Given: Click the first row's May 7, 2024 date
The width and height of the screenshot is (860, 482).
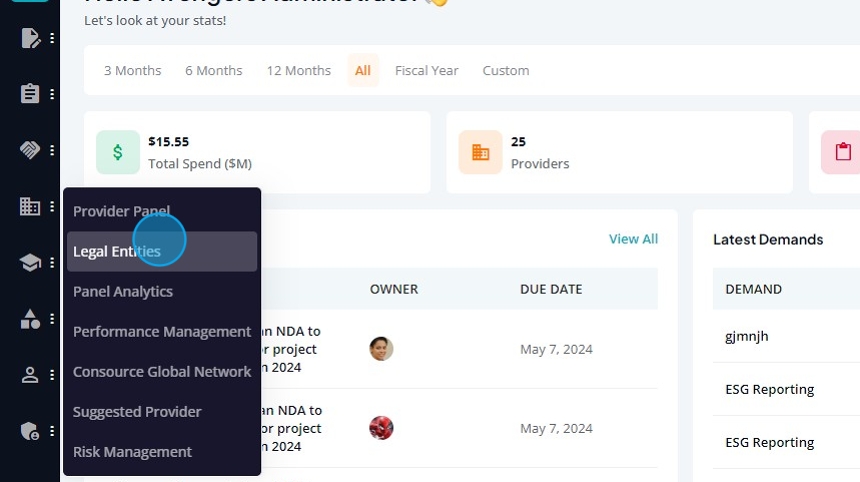Looking at the screenshot, I should 556,349.
